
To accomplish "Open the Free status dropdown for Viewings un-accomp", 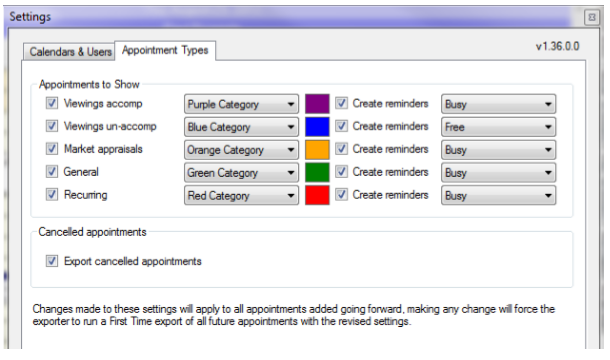I will click(498, 127).
